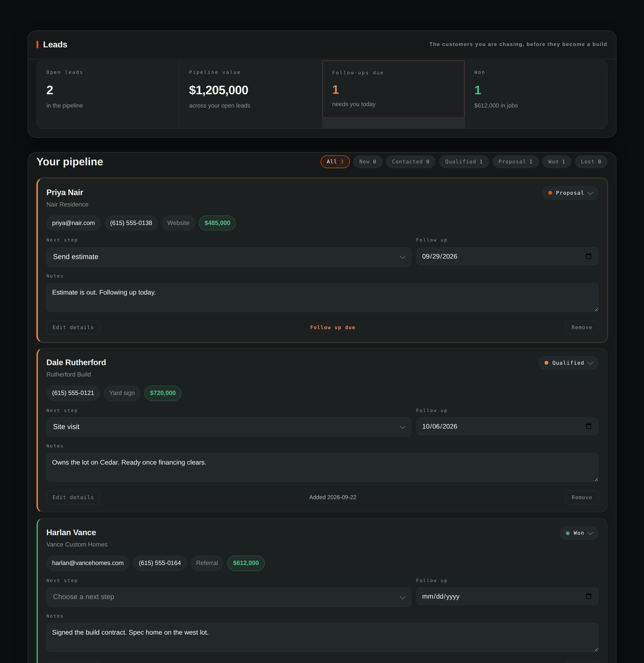Image resolution: width=644 pixels, height=663 pixels.
Task: Click the empty mm/dd/yyyy date field
Action: coord(507,596)
